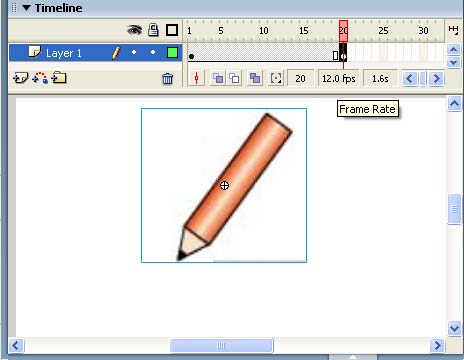
Task: Click the timeline horizontal scroll thumb
Action: coord(423,79)
